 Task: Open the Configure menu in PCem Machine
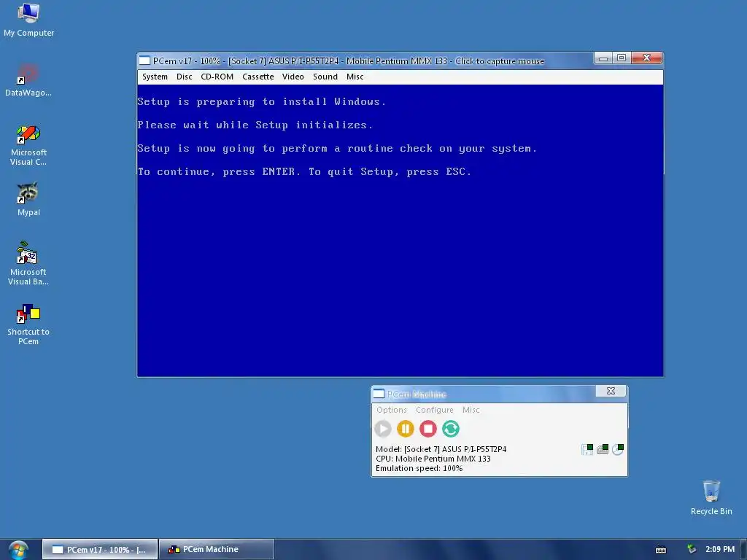pos(435,410)
